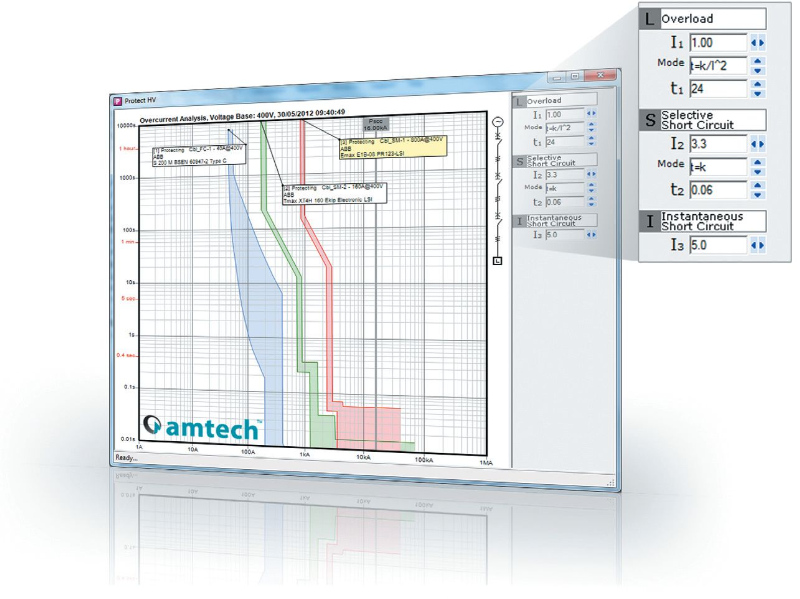Select the Cbl_SM-2 160A curve label

[x=334, y=193]
